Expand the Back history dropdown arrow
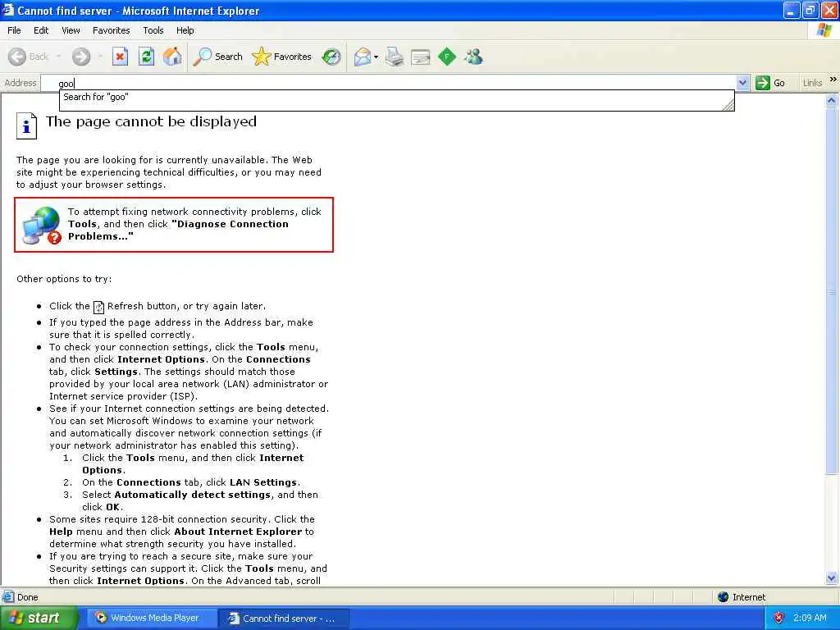Image resolution: width=840 pixels, height=630 pixels. (58, 57)
